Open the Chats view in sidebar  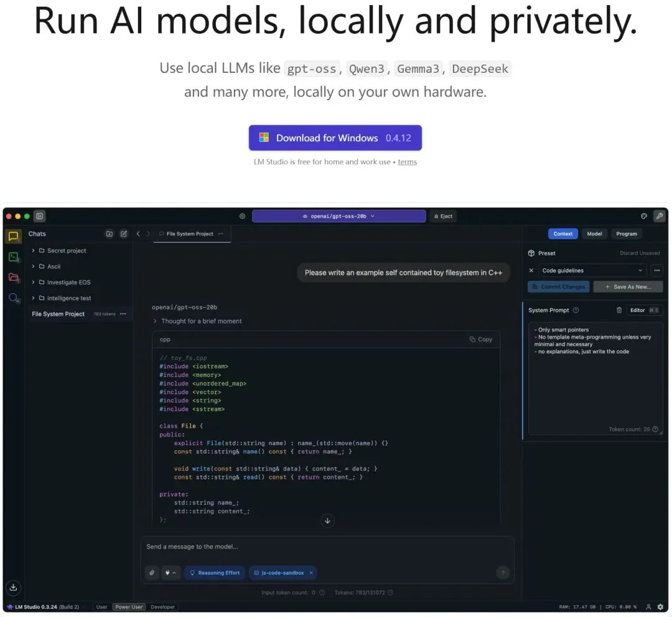pos(13,236)
